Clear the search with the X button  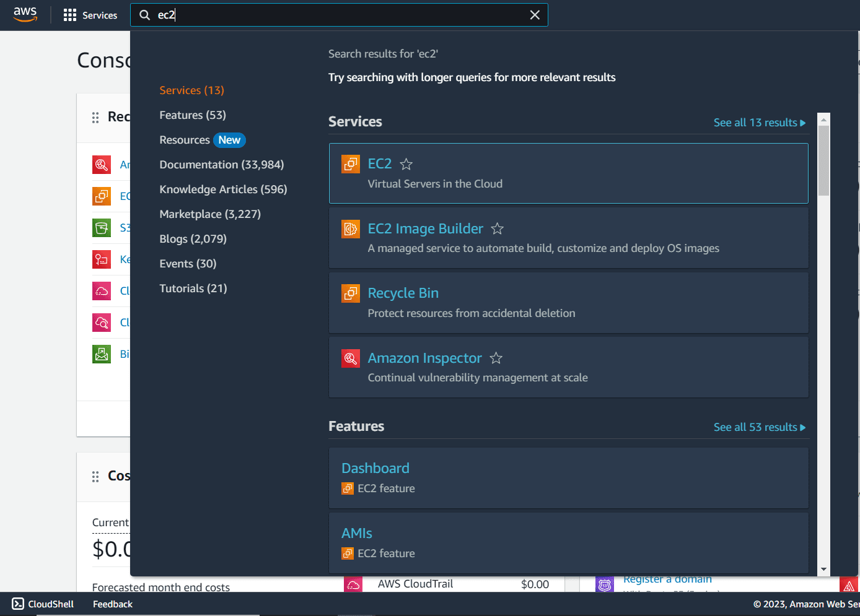coord(535,14)
